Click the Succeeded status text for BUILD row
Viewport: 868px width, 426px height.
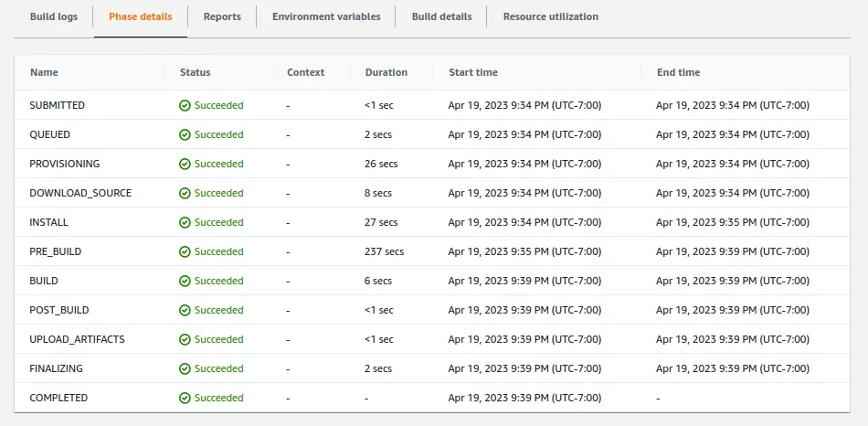(218, 281)
